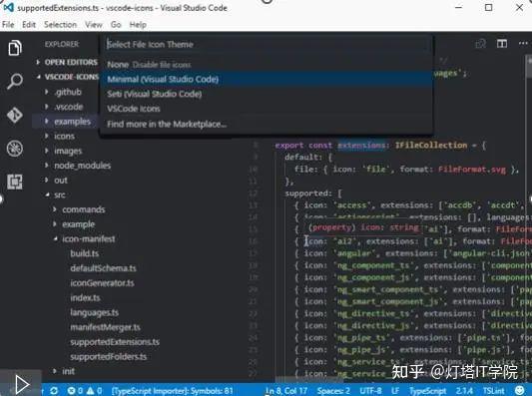
Task: Open the Selection menu
Action: click(x=61, y=25)
